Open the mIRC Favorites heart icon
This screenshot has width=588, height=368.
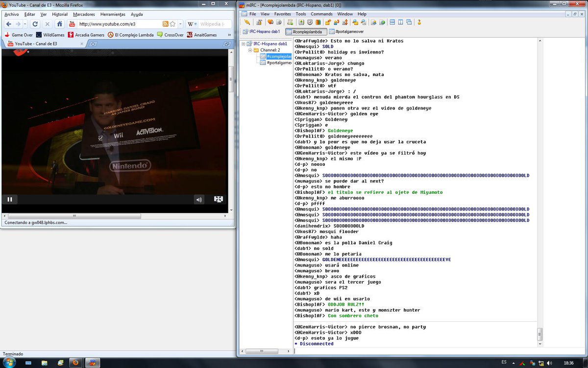point(270,22)
